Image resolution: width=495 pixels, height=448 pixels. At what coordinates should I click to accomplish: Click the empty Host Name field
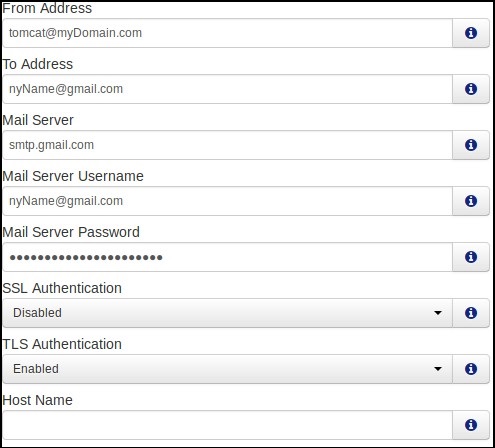coord(227,425)
